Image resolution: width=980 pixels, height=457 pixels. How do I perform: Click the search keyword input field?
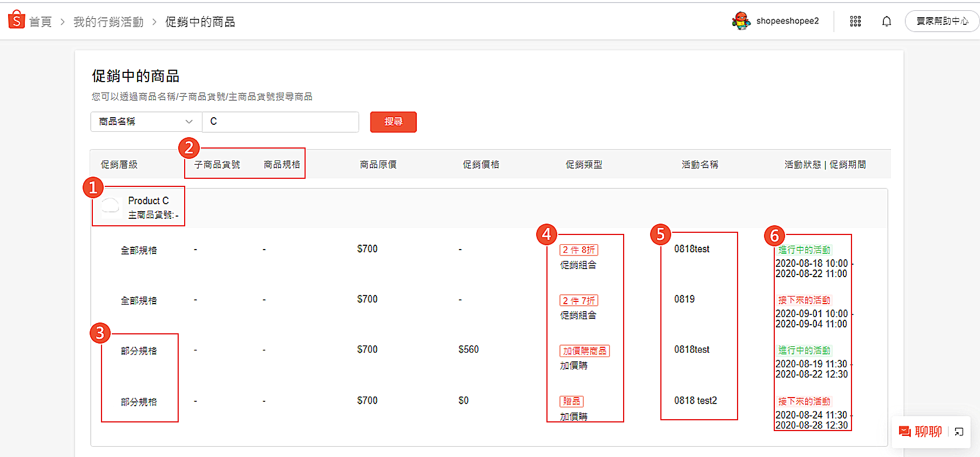click(x=280, y=122)
